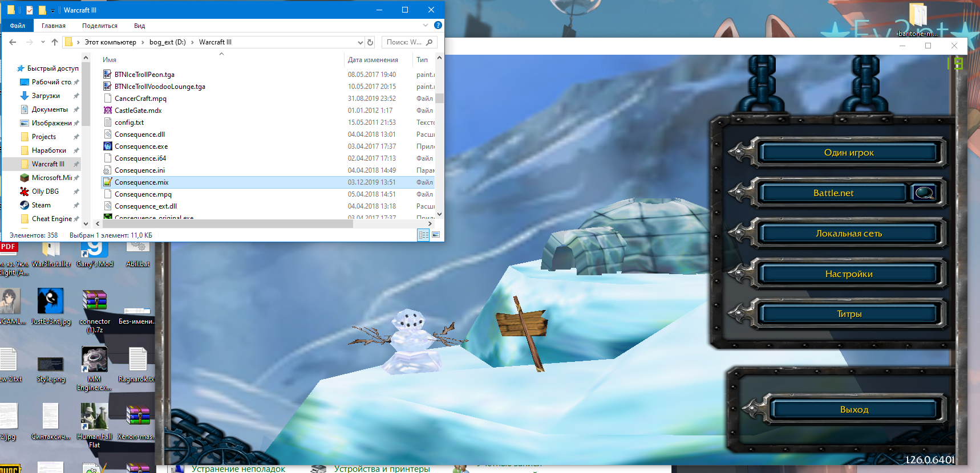This screenshot has height=473, width=980.
Task: Expand the address bar history dropdown
Action: click(x=360, y=42)
